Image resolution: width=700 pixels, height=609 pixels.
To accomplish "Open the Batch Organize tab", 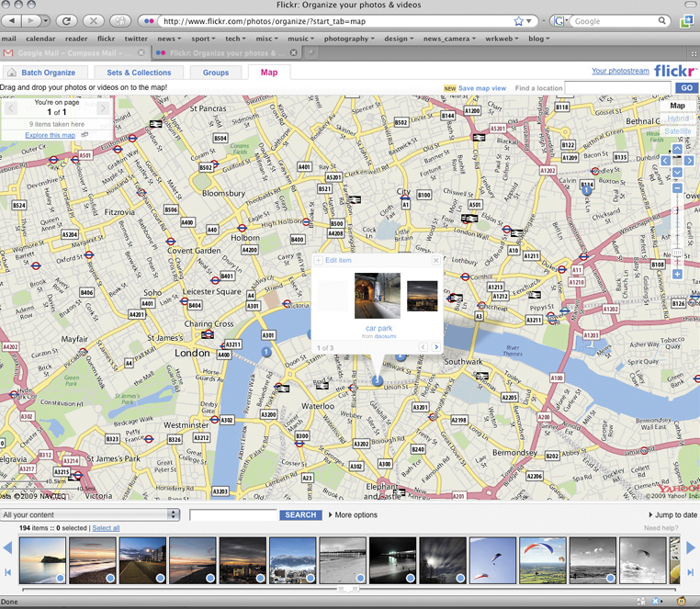I will pos(45,73).
